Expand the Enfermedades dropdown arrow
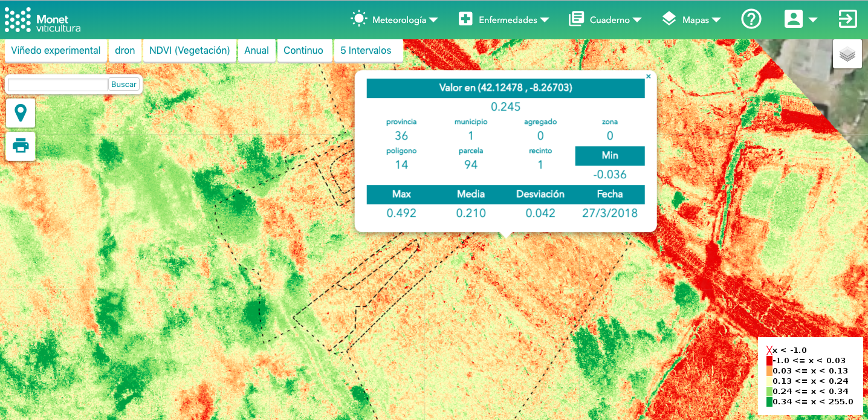 click(x=545, y=20)
